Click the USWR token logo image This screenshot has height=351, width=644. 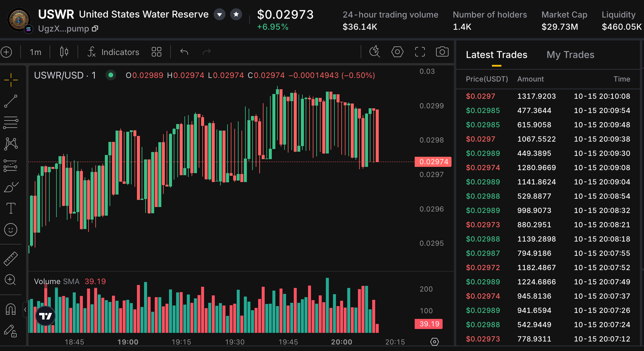[19, 20]
